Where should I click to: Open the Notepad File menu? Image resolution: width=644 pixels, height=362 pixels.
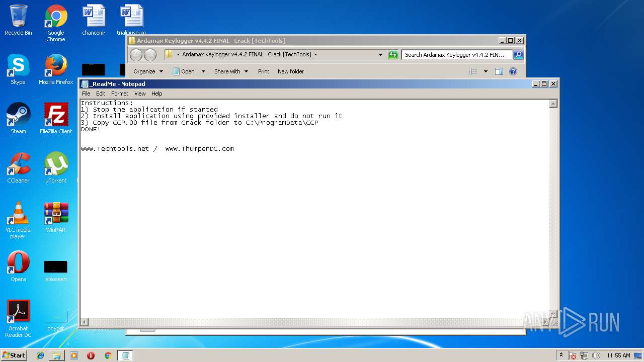[86, 94]
